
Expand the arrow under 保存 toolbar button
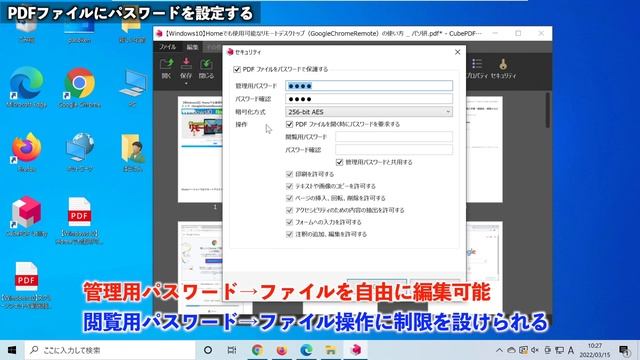pos(186,84)
